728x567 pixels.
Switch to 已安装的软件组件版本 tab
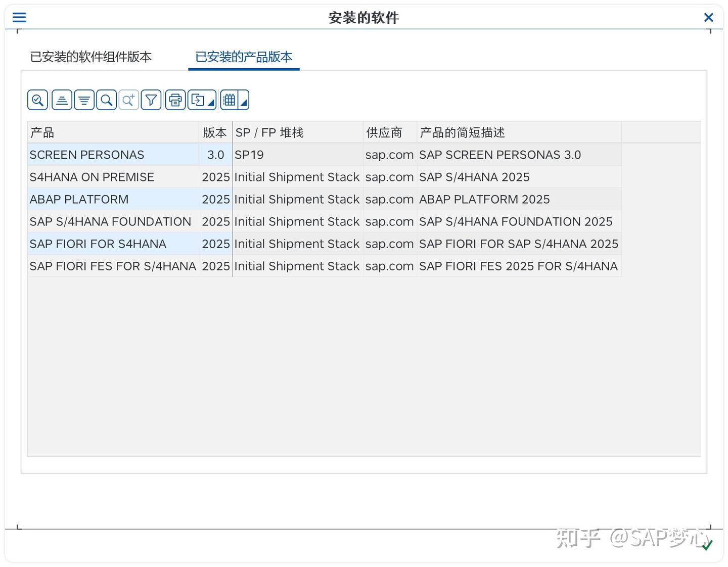point(91,57)
